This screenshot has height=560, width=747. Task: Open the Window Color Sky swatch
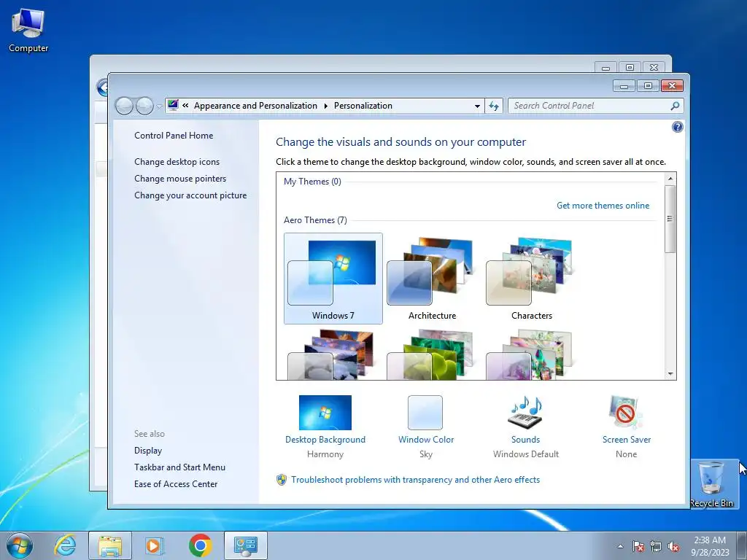[x=425, y=413]
